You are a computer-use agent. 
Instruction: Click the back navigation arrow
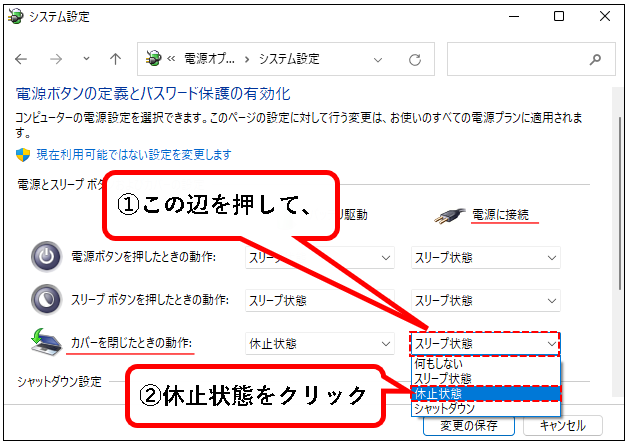click(x=21, y=59)
